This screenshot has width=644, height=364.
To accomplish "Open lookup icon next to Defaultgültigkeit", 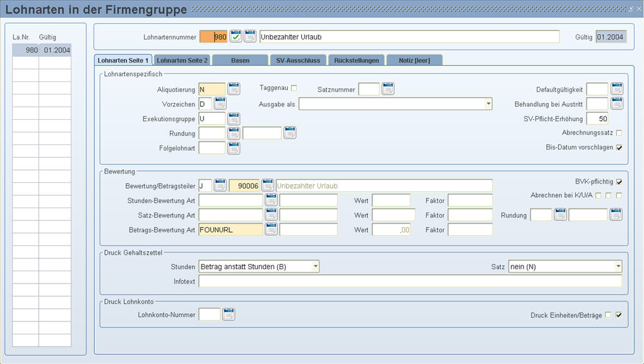I will click(x=617, y=89).
